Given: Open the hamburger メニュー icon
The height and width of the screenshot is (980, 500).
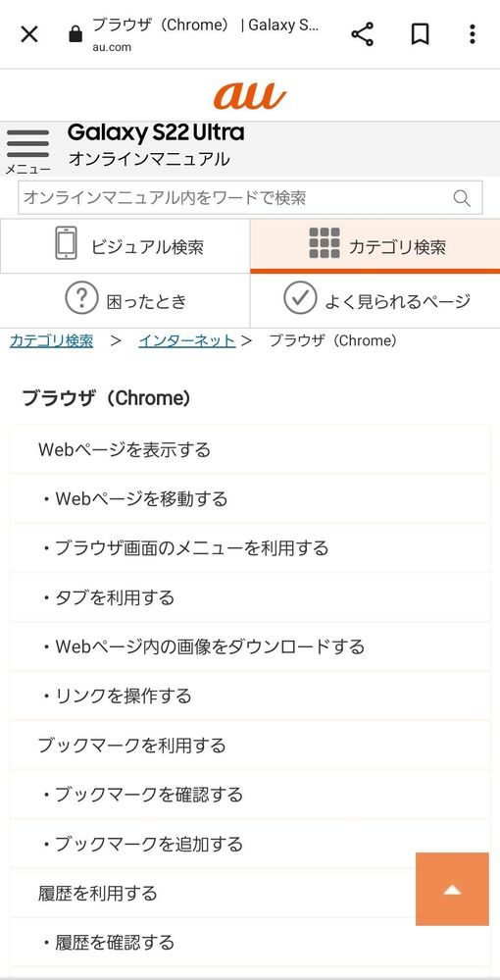Looking at the screenshot, I should tap(27, 152).
